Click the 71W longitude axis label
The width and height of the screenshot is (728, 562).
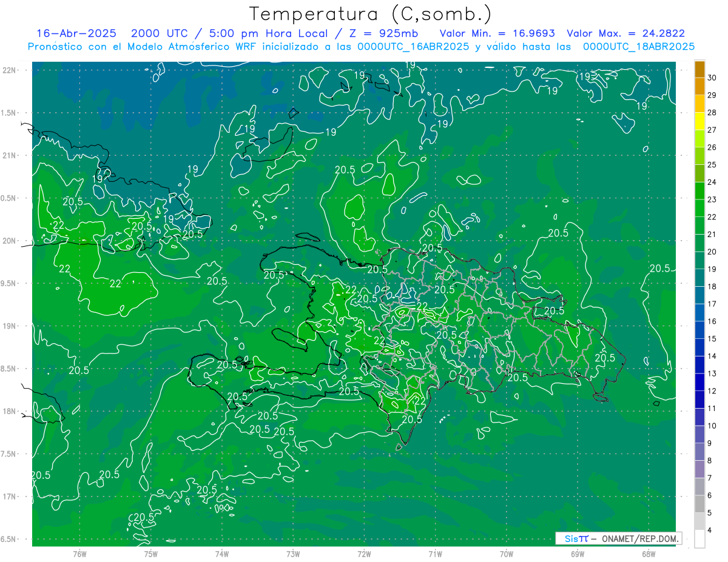coord(435,554)
